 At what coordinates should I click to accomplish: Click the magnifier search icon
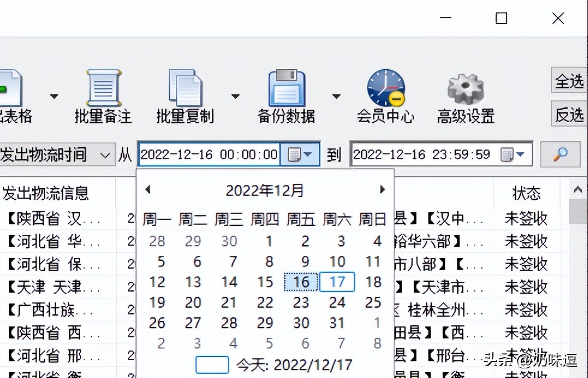561,154
